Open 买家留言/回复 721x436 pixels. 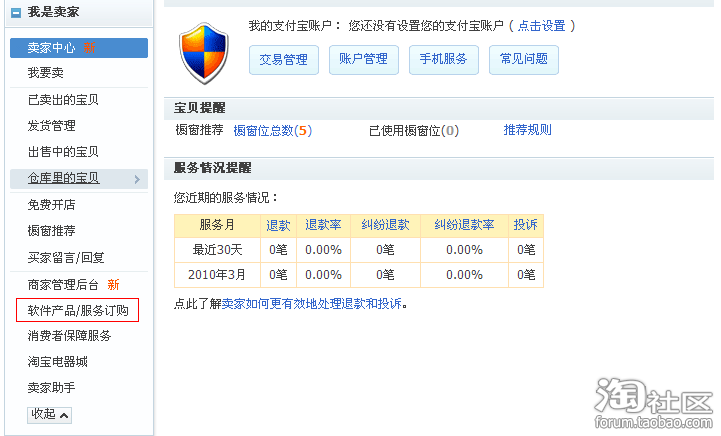point(66,258)
